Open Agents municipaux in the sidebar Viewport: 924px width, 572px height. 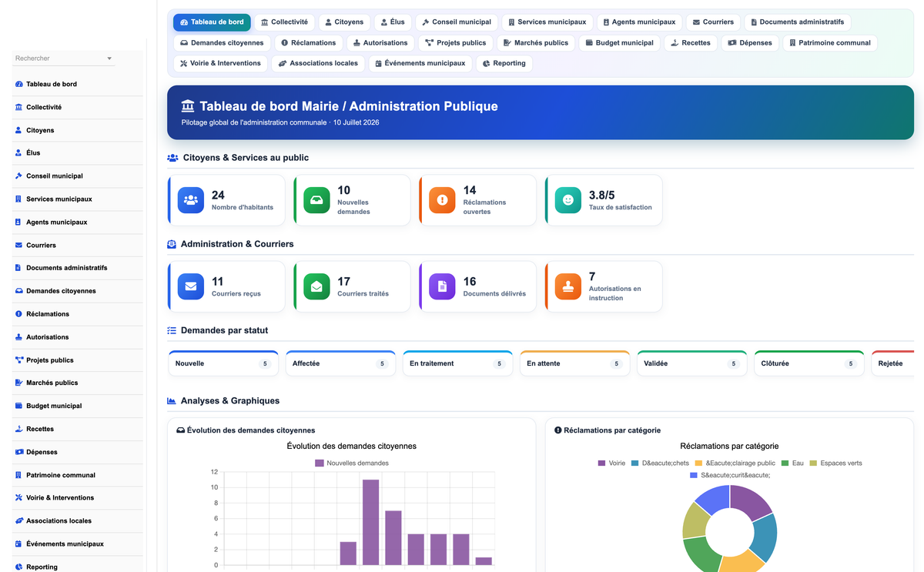[x=78, y=222]
